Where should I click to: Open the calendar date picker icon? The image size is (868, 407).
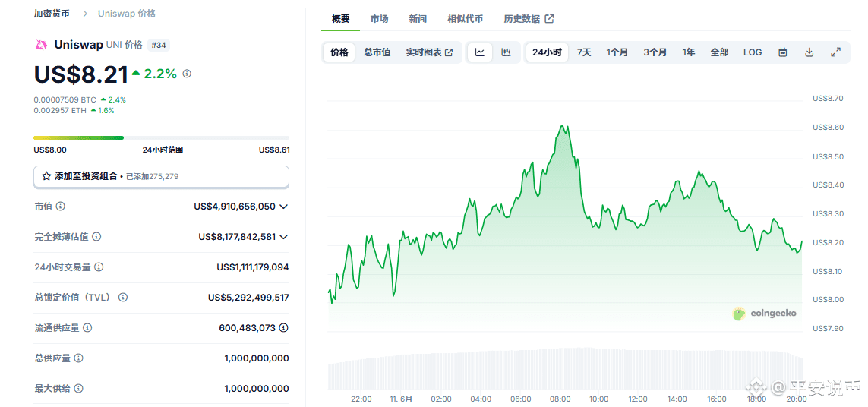click(x=783, y=52)
